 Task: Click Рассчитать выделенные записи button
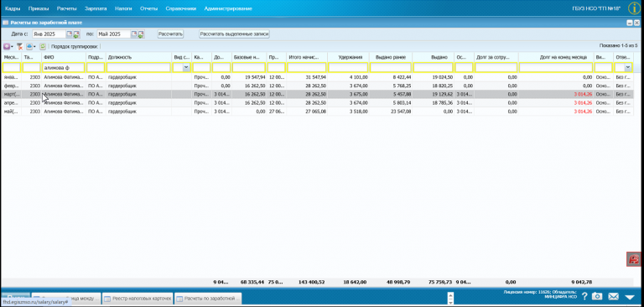[x=234, y=34]
